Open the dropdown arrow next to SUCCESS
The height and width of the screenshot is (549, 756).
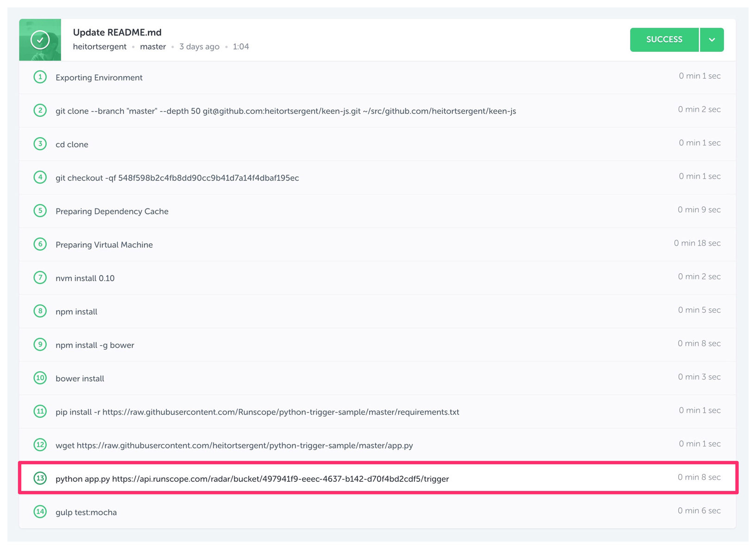coord(712,40)
